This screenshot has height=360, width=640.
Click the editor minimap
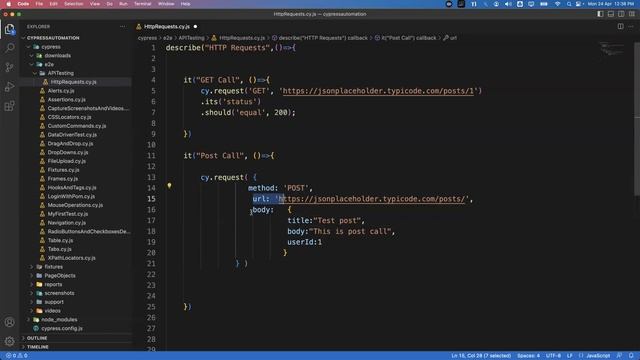[611, 48]
